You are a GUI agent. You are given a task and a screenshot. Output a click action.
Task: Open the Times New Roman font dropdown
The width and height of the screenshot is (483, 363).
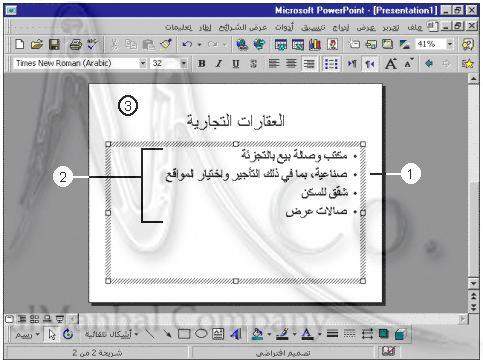pos(143,63)
